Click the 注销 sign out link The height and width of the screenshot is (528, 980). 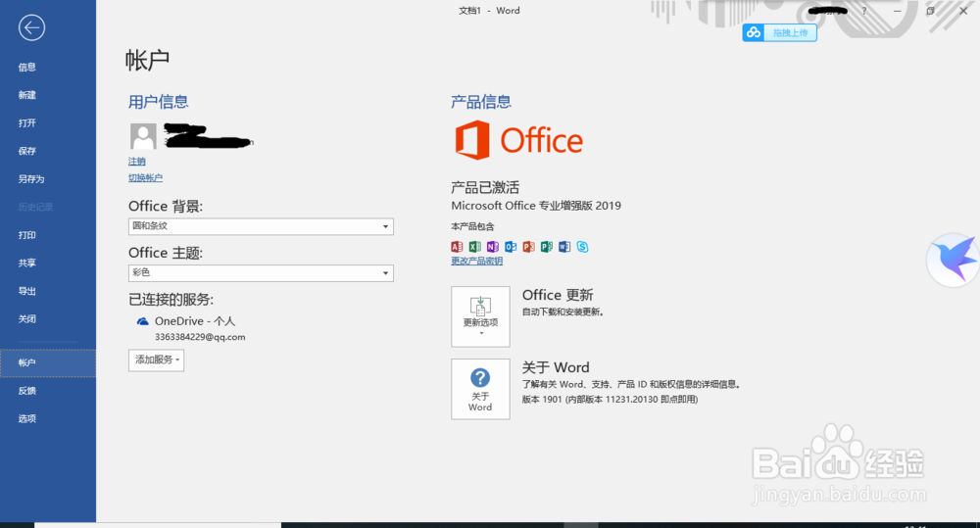137,162
